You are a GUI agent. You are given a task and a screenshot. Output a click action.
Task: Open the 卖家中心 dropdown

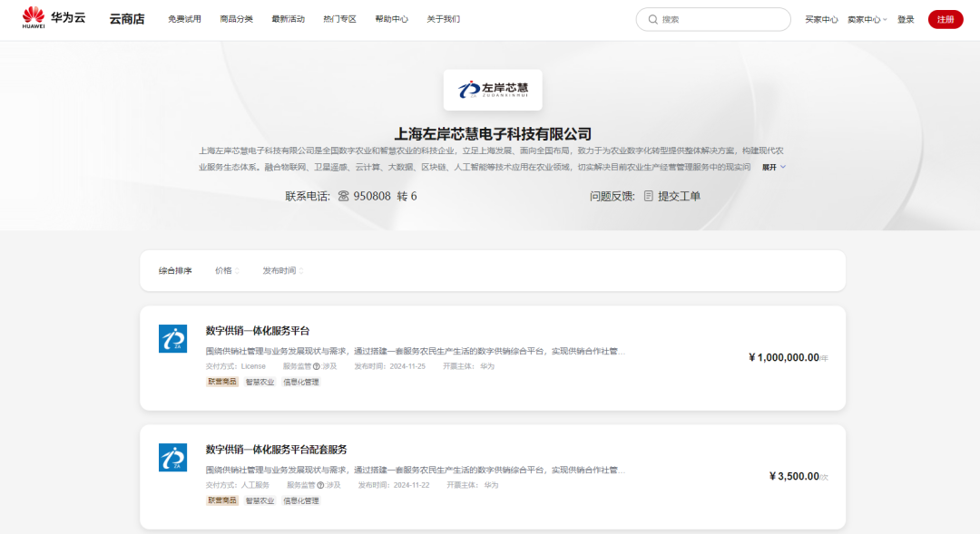[x=867, y=19]
